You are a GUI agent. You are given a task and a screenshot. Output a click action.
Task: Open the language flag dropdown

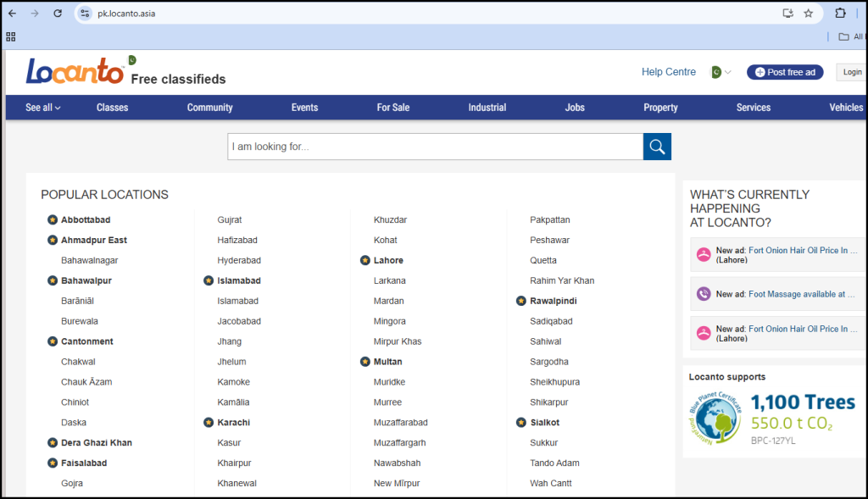(x=727, y=72)
